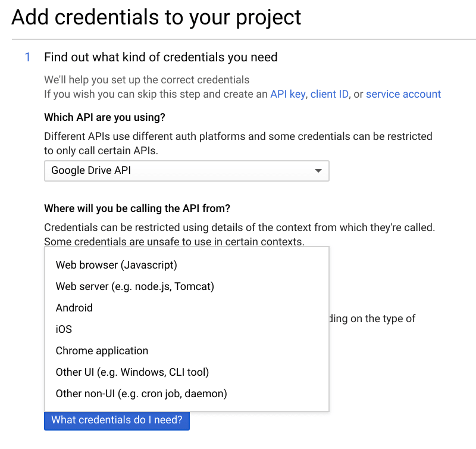
Task: Select Other UI (e.g. Windows, CLI tool)
Action: point(187,372)
